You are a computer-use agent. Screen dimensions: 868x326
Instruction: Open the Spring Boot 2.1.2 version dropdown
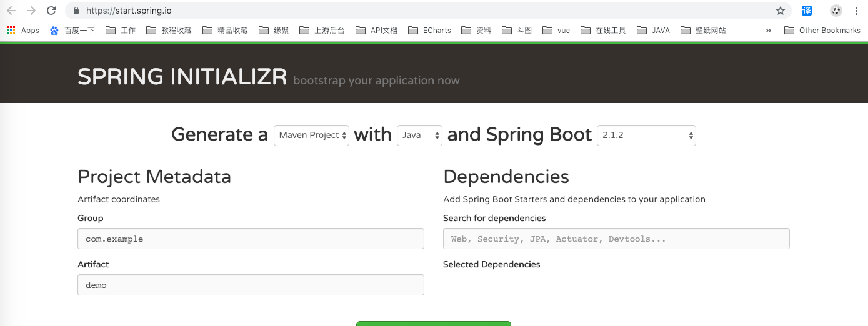(646, 136)
